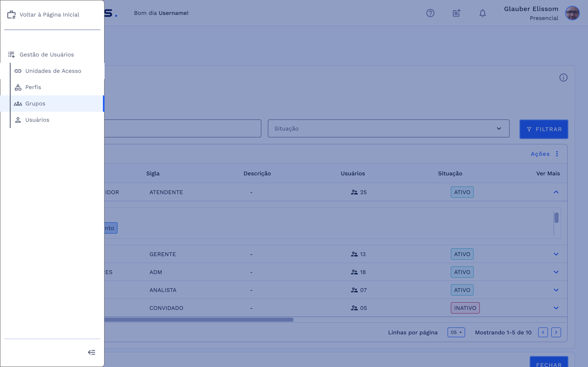The height and width of the screenshot is (367, 588).
Task: Open Unidades de Acesso menu item
Action: click(53, 71)
